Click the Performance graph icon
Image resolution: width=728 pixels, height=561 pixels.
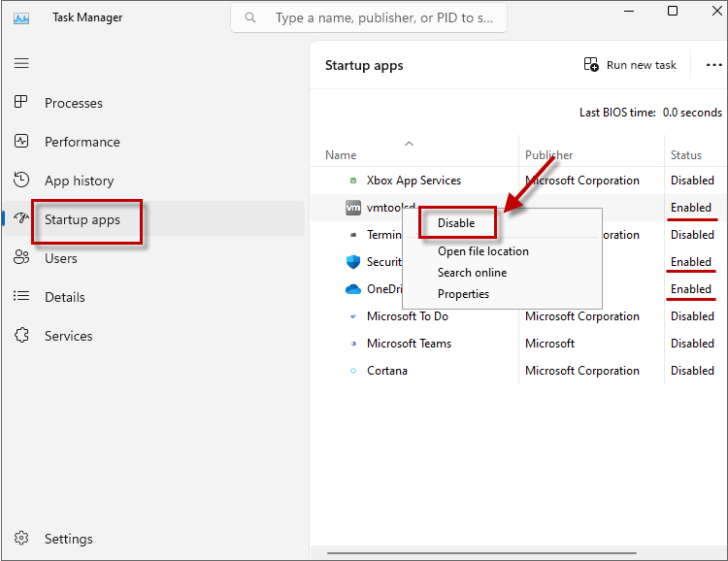tap(21, 141)
